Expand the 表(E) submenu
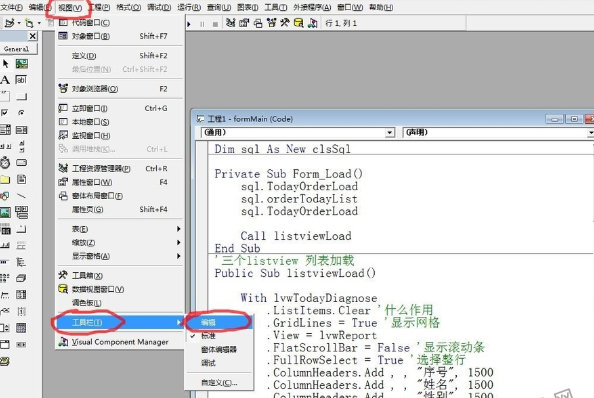The width and height of the screenshot is (594, 398). point(120,229)
